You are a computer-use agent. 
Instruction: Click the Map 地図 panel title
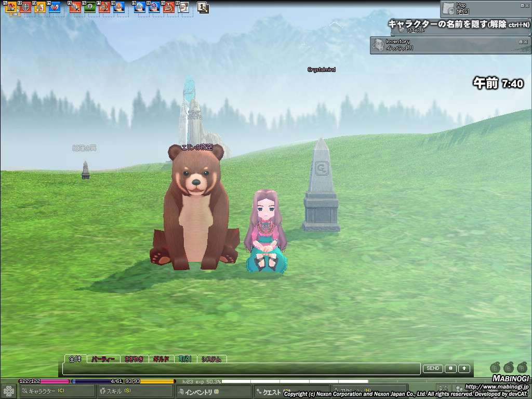point(462,8)
